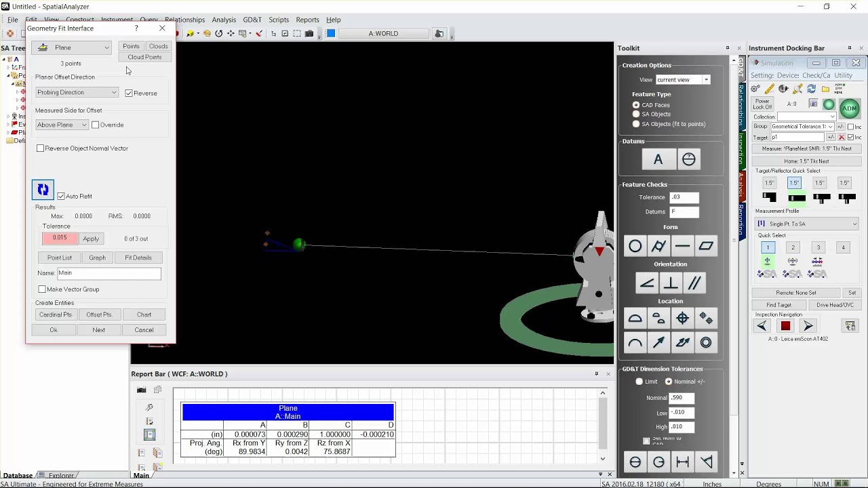Click the Circular Runout single-arrow icon
The width and height of the screenshot is (868, 488).
click(x=659, y=342)
